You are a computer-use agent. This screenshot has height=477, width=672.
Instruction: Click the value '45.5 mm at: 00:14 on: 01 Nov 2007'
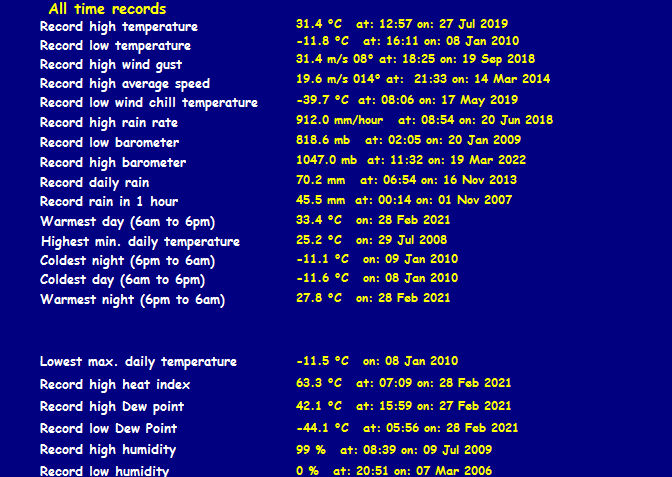404,200
